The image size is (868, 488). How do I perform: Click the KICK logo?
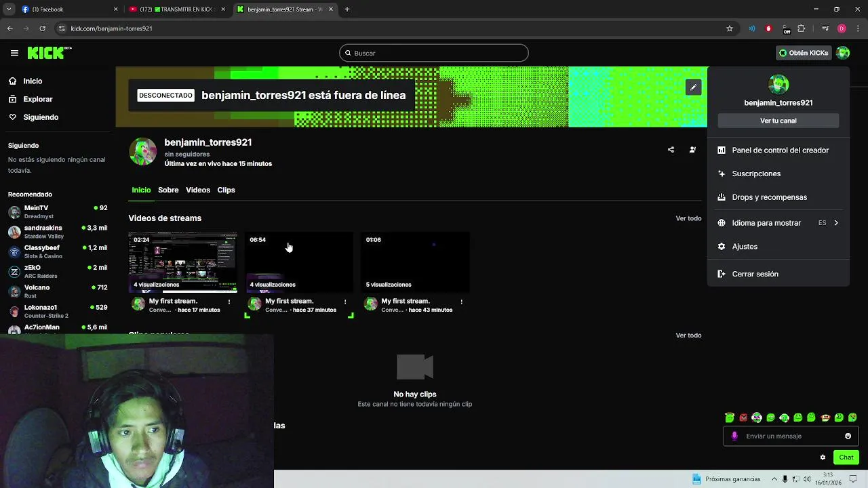[x=50, y=53]
